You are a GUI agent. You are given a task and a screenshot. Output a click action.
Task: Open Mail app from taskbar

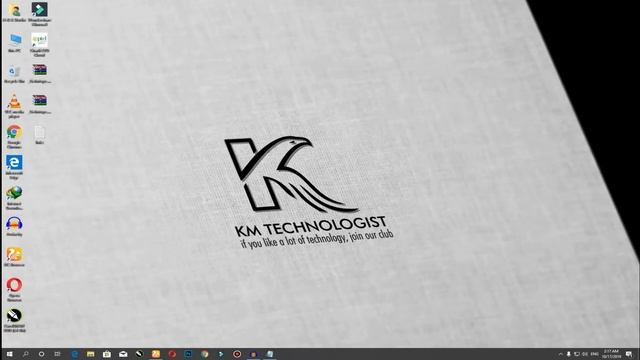click(123, 354)
